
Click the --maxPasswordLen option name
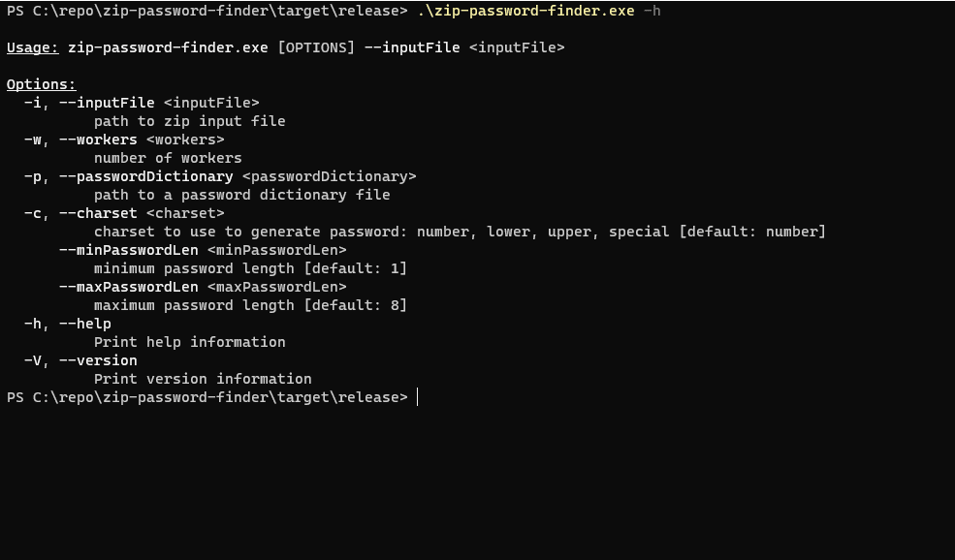point(128,287)
